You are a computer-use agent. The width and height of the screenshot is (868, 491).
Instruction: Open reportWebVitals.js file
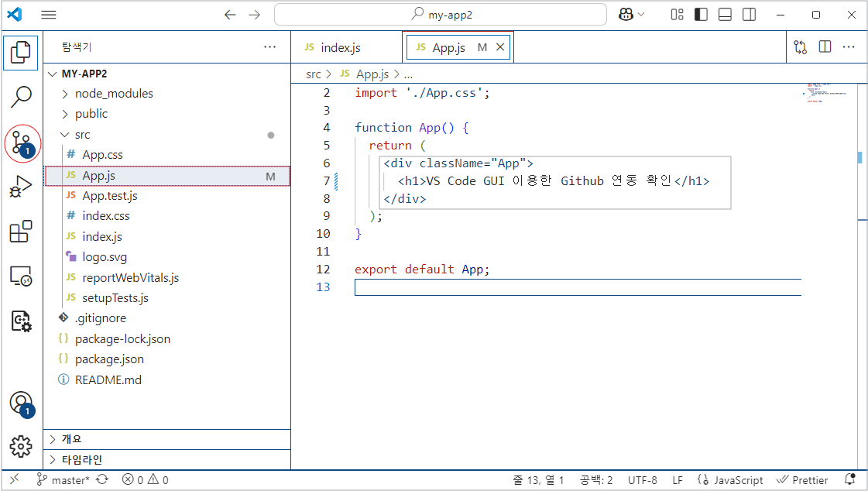[x=166, y=278]
